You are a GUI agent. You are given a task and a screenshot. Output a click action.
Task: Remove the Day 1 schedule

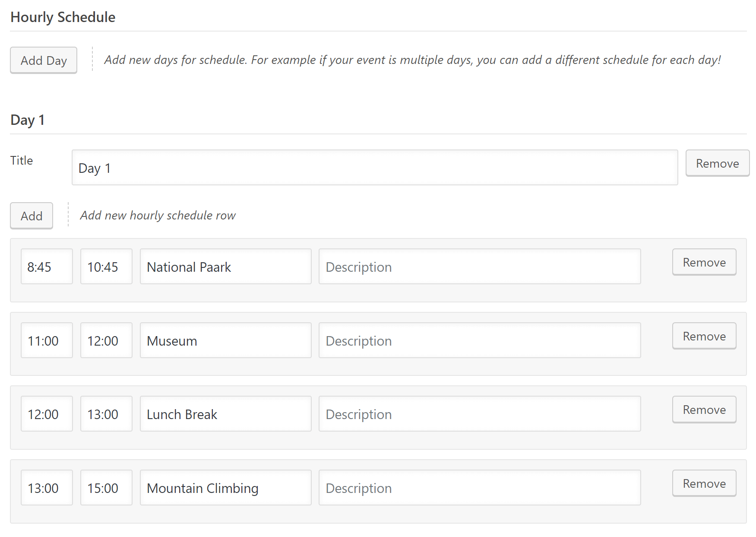coord(717,163)
